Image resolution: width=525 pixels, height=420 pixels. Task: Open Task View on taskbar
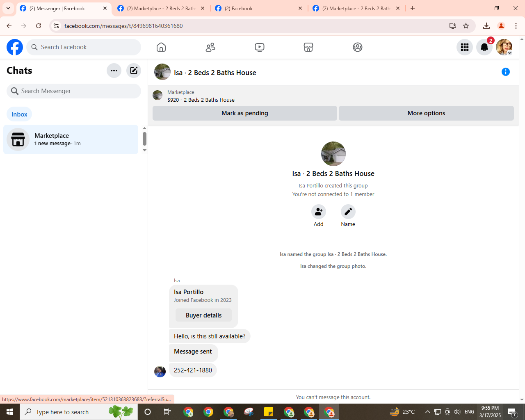pyautogui.click(x=167, y=412)
